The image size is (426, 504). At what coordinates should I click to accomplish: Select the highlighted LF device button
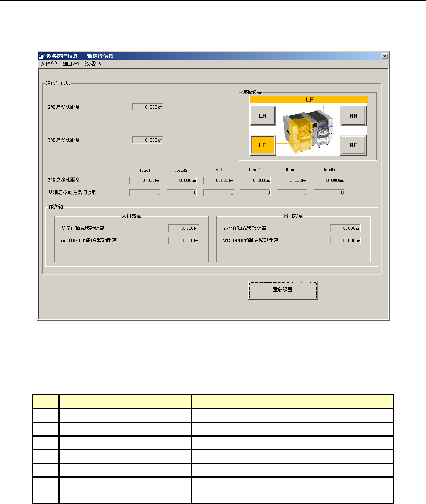tap(263, 146)
